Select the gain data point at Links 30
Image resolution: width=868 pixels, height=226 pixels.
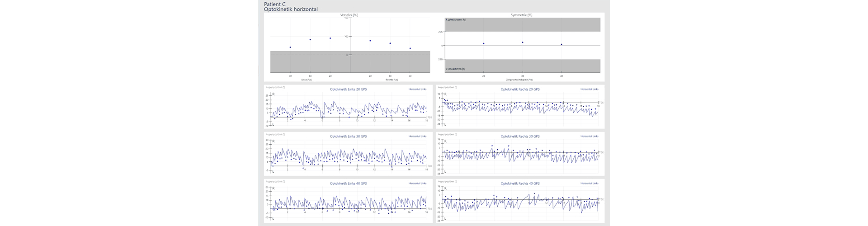point(310,39)
